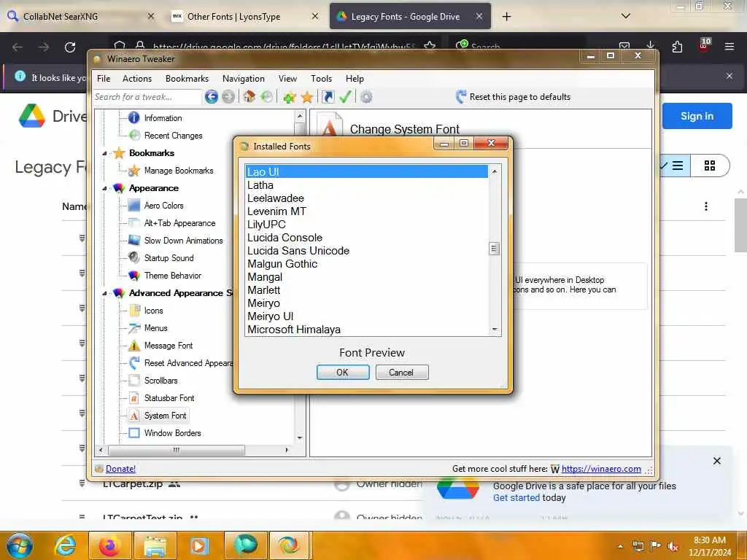This screenshot has width=747, height=560.
Task: Open the Bookmarks menu
Action: tap(187, 79)
